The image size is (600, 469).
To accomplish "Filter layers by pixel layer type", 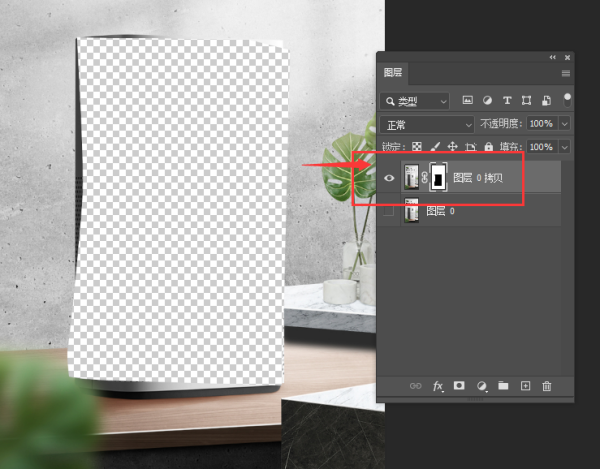I will coord(467,101).
